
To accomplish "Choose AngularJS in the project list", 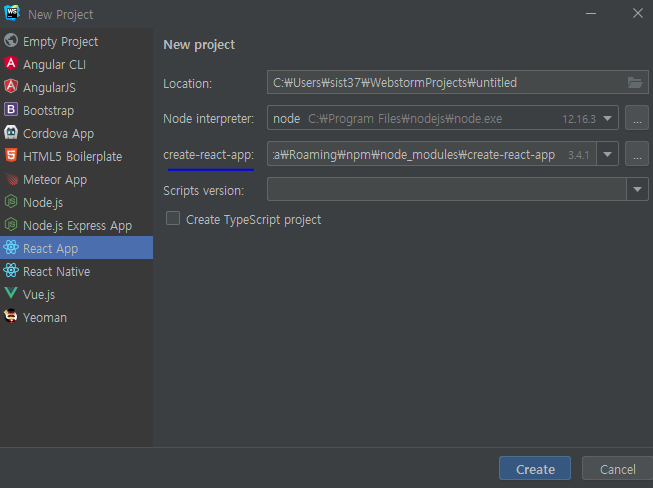I will (77, 87).
